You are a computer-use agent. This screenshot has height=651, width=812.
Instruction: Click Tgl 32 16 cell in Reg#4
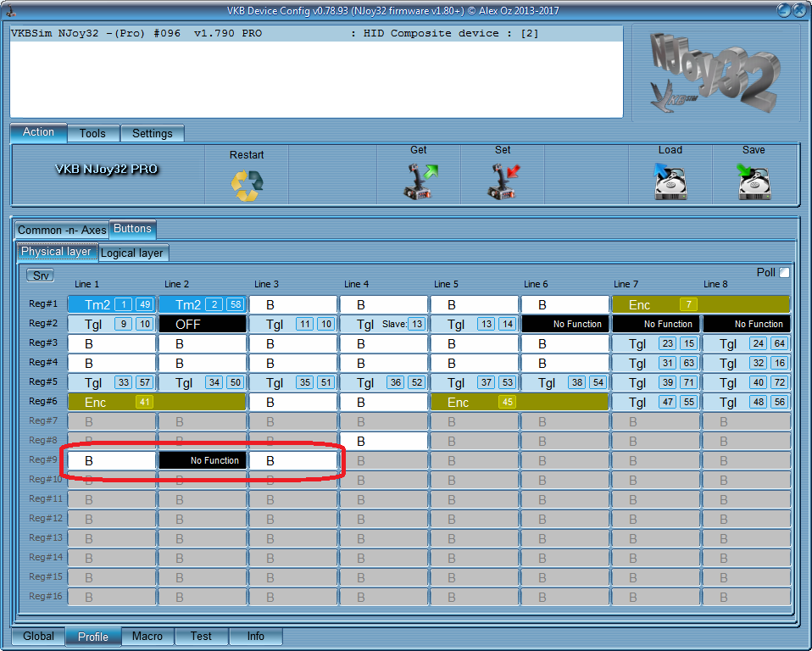click(747, 363)
